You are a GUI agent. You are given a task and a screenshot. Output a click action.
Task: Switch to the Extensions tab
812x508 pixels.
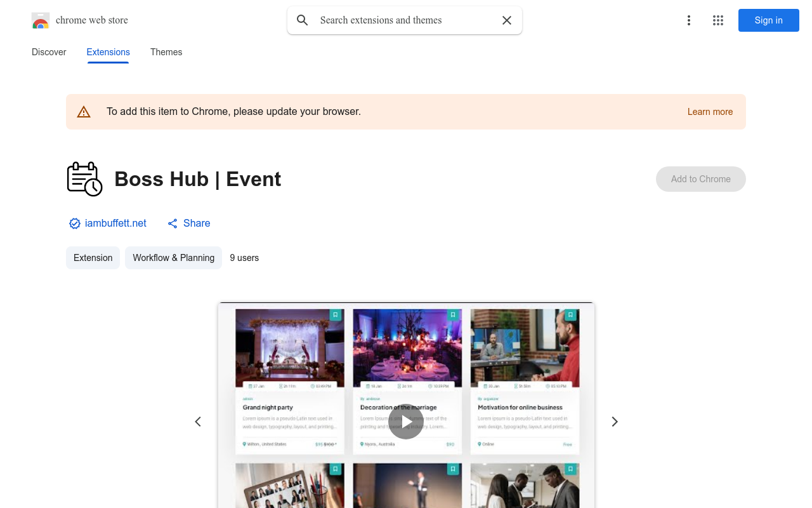click(x=108, y=52)
